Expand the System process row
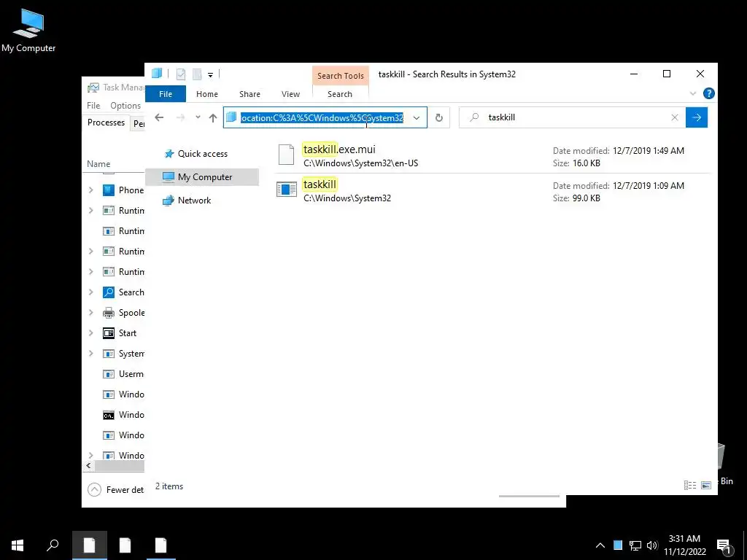This screenshot has width=747, height=560. point(91,354)
